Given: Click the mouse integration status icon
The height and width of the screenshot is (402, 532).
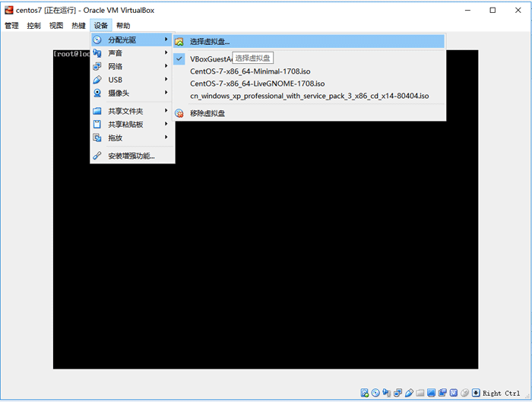Looking at the screenshot, I should [465, 393].
